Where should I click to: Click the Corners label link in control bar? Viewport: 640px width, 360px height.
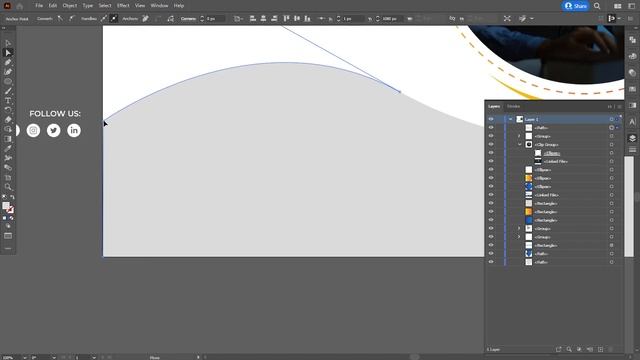click(x=189, y=18)
